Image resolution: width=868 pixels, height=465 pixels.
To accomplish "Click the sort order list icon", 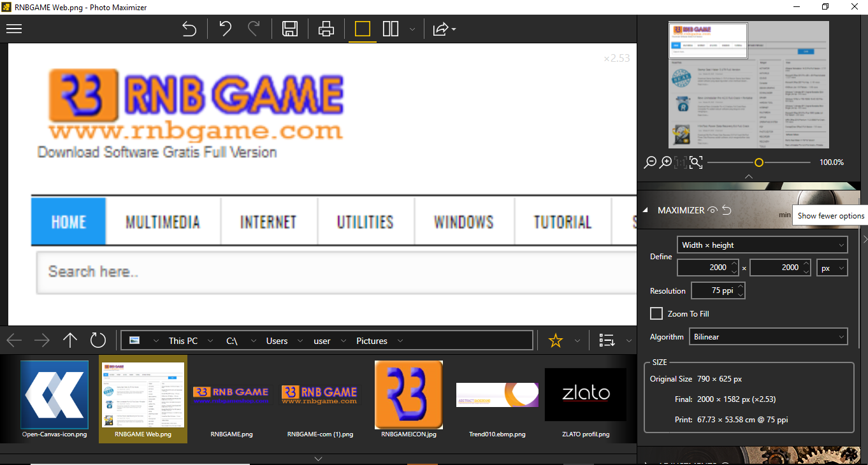I will (607, 341).
